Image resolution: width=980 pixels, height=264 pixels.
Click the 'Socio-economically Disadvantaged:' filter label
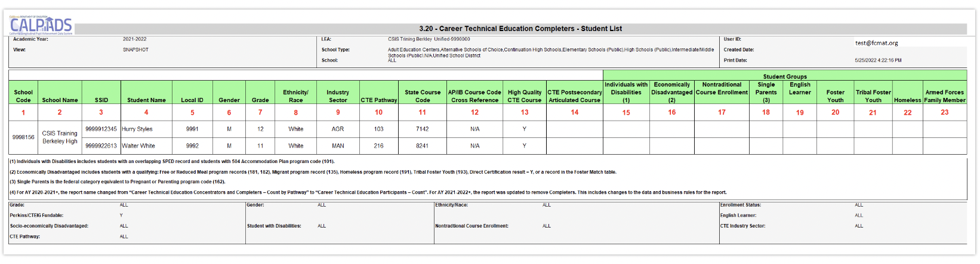49,226
